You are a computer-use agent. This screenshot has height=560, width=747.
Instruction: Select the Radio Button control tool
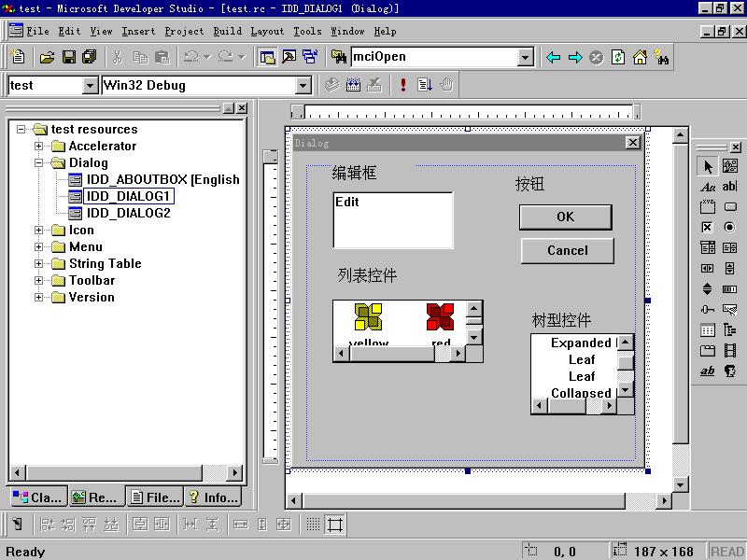coord(730,227)
